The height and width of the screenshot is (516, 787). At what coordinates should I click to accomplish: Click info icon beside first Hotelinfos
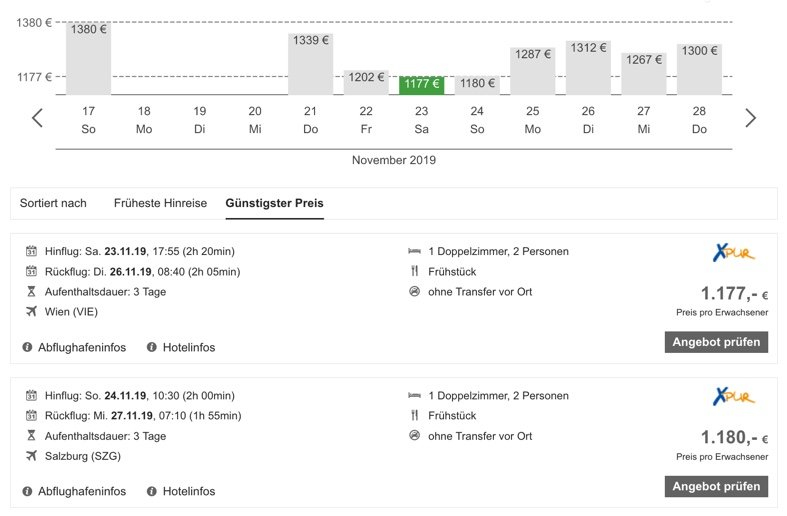pos(152,347)
